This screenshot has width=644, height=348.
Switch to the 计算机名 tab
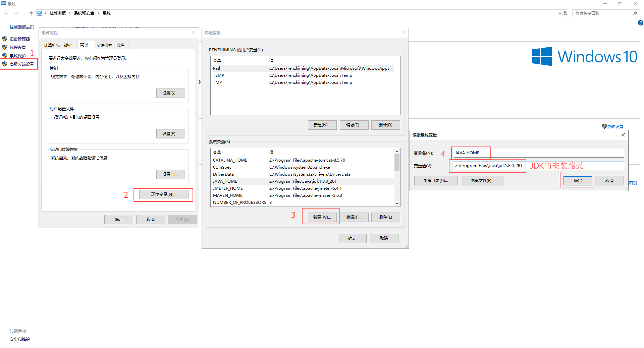click(52, 46)
